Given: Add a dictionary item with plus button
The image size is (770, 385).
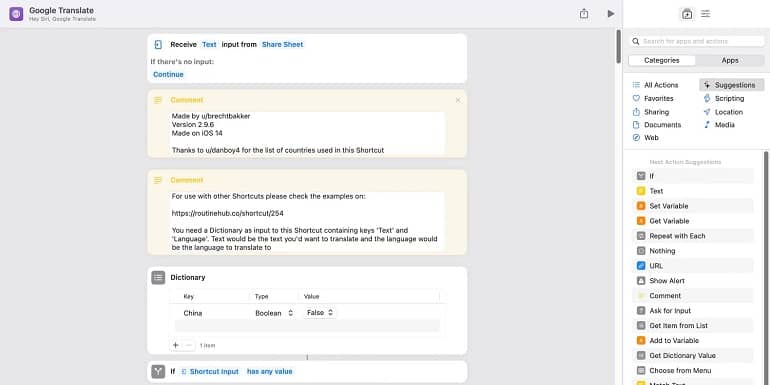Looking at the screenshot, I should coord(175,345).
